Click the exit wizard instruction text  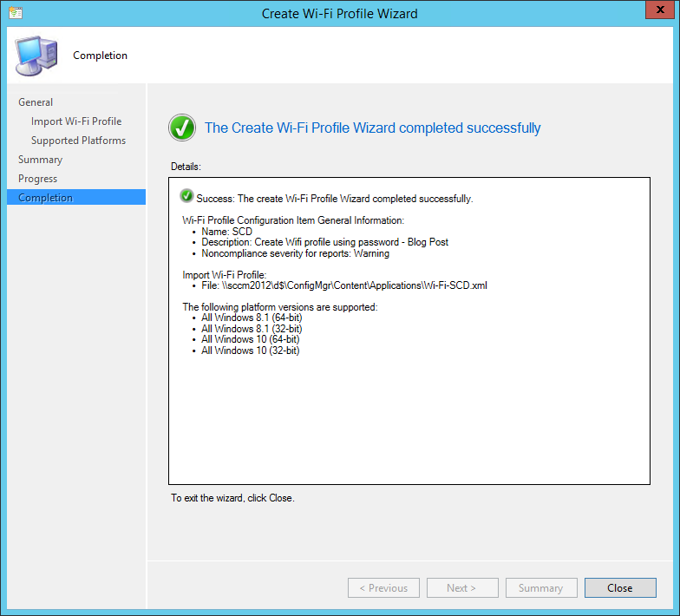(232, 498)
